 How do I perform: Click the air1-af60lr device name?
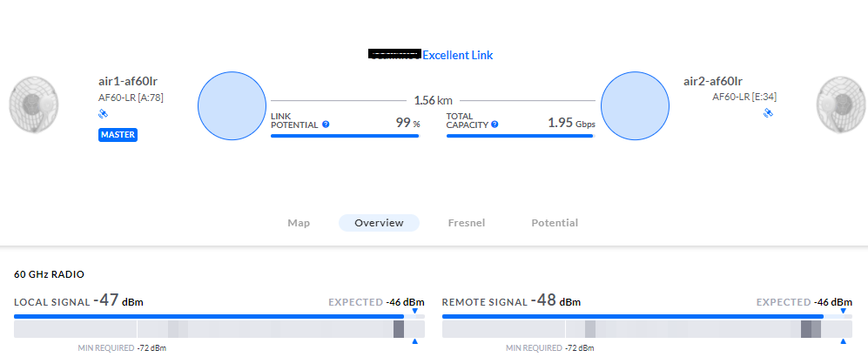pos(128,81)
